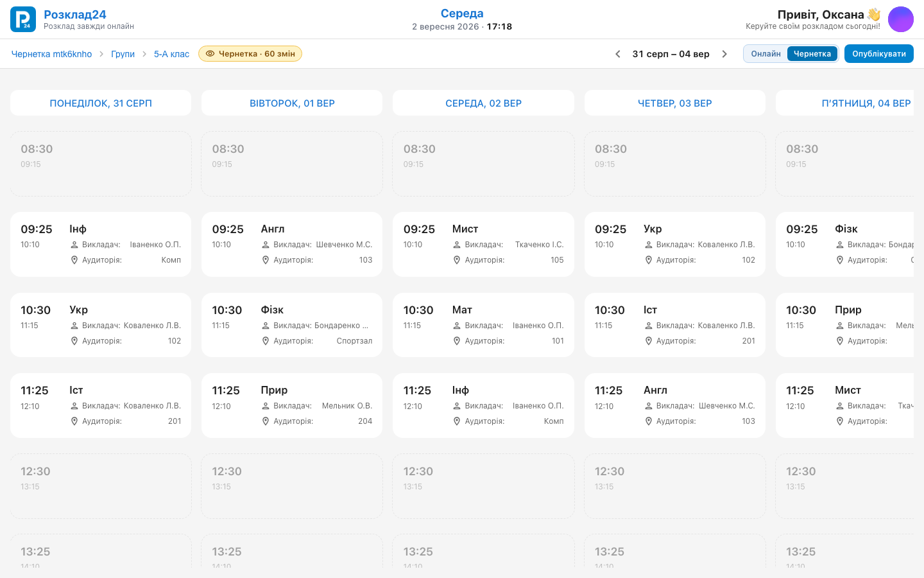Click the Опублікувати button
This screenshot has height=578, width=924.
[879, 54]
